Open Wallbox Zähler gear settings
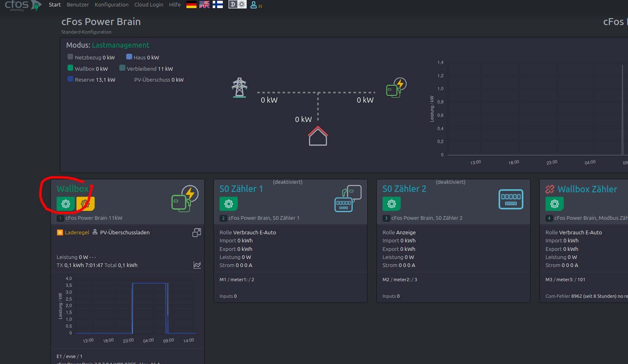Viewport: 628px width, 364px height. pyautogui.click(x=554, y=204)
